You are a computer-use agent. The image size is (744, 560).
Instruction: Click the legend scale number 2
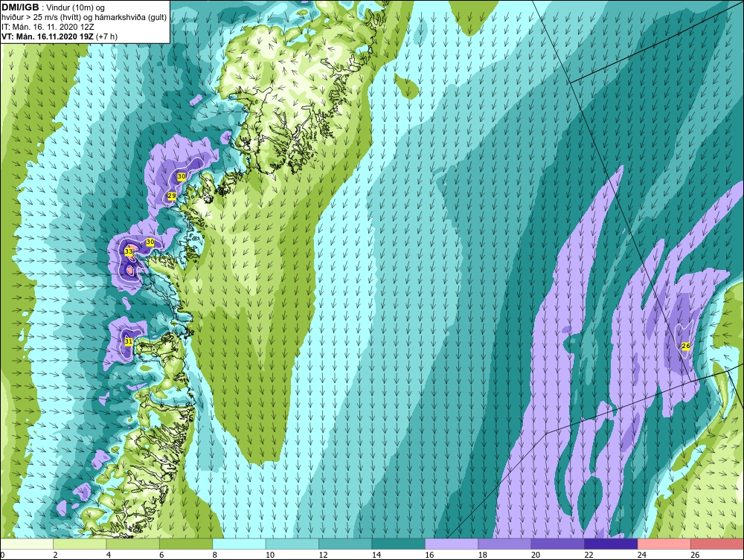(56, 555)
